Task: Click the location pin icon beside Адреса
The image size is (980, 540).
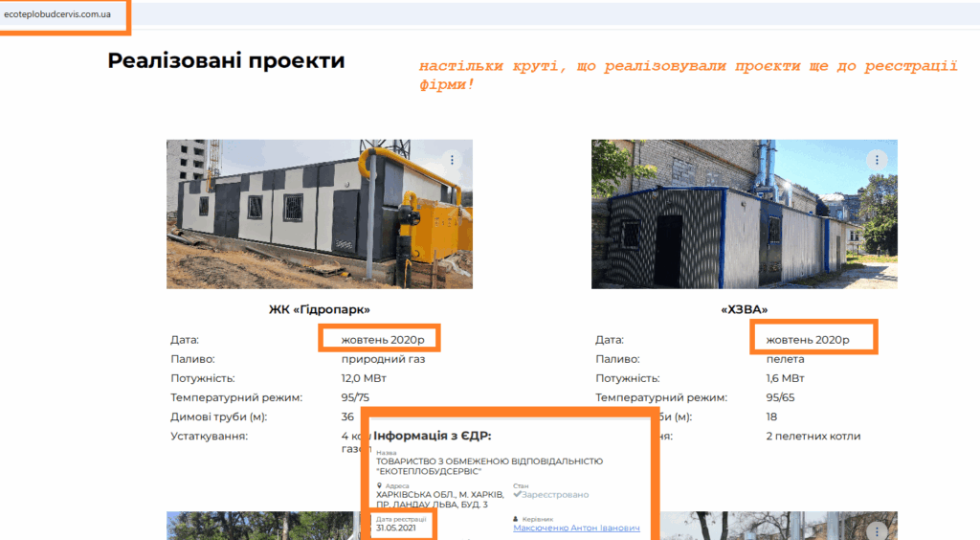Action: (x=380, y=485)
